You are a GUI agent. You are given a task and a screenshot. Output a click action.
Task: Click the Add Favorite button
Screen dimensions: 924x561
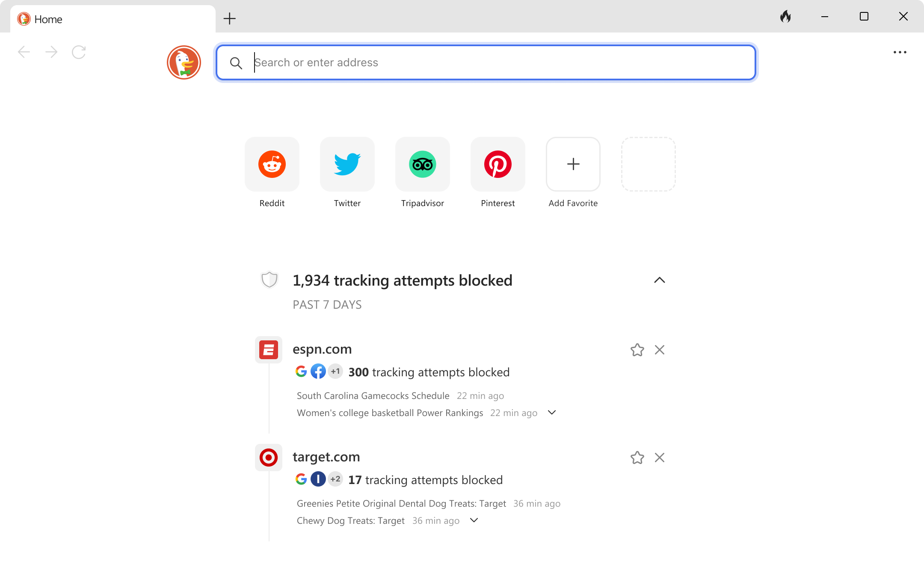(x=573, y=164)
